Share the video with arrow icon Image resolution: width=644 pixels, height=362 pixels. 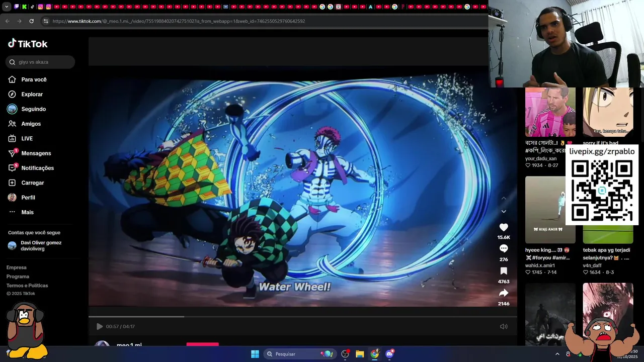[x=504, y=293]
